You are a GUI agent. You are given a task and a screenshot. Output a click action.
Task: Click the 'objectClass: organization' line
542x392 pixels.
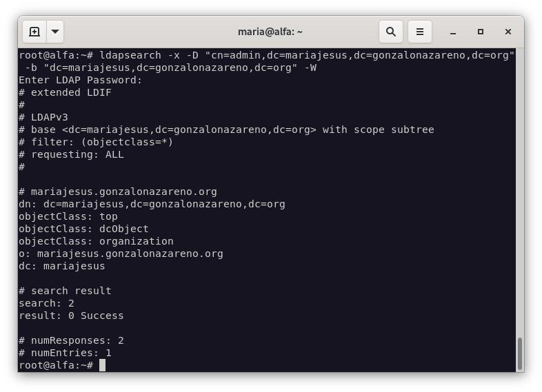(96, 241)
